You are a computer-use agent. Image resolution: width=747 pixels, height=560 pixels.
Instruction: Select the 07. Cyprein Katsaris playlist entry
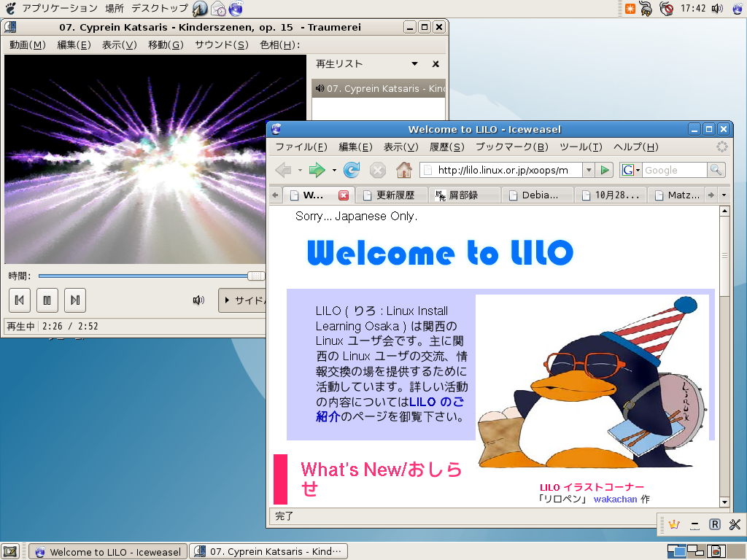point(379,88)
